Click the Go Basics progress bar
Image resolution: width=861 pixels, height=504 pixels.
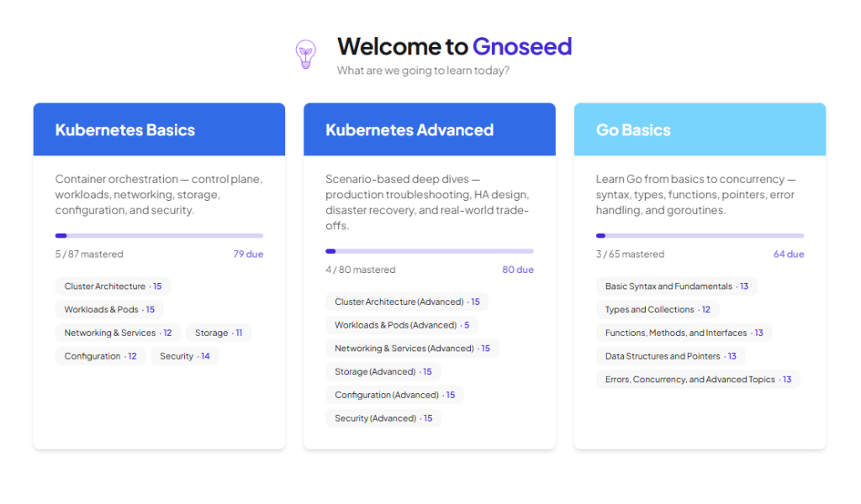(700, 236)
